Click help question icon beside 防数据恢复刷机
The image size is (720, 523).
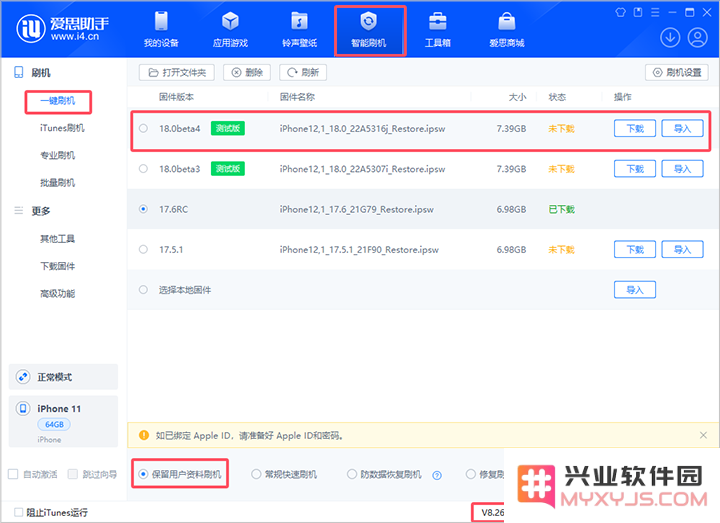[437, 475]
